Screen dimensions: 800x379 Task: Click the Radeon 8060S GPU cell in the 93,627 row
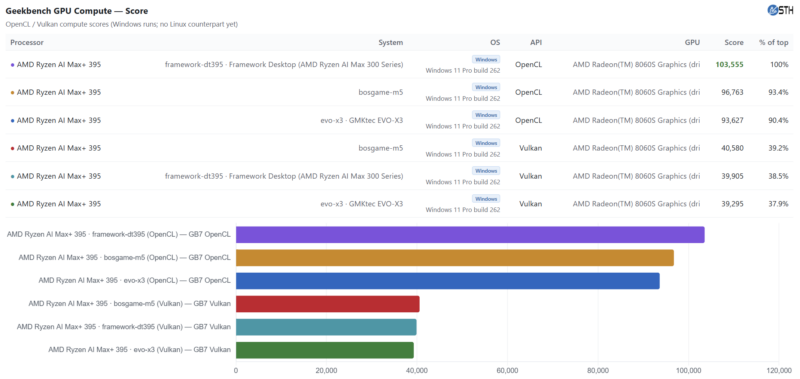636,121
